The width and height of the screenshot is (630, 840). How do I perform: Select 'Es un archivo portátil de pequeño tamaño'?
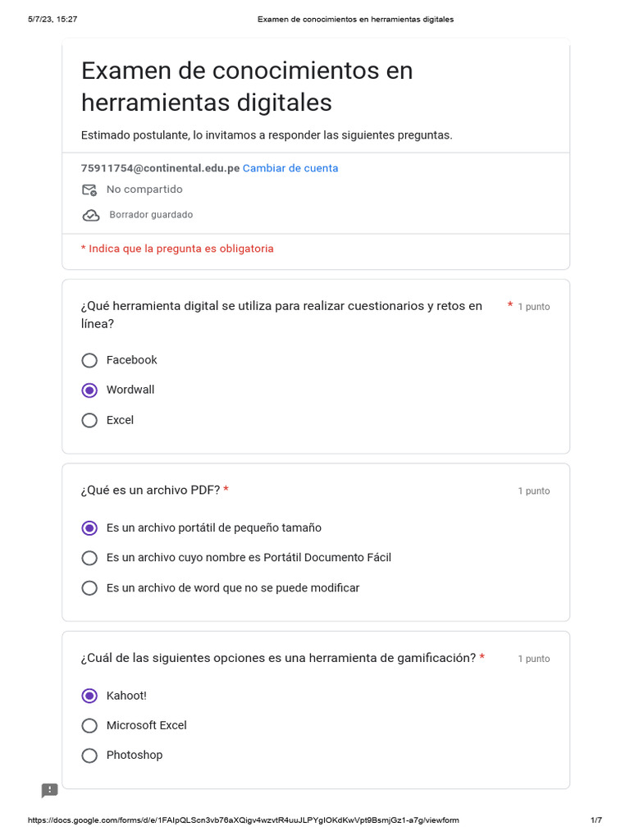(x=90, y=528)
